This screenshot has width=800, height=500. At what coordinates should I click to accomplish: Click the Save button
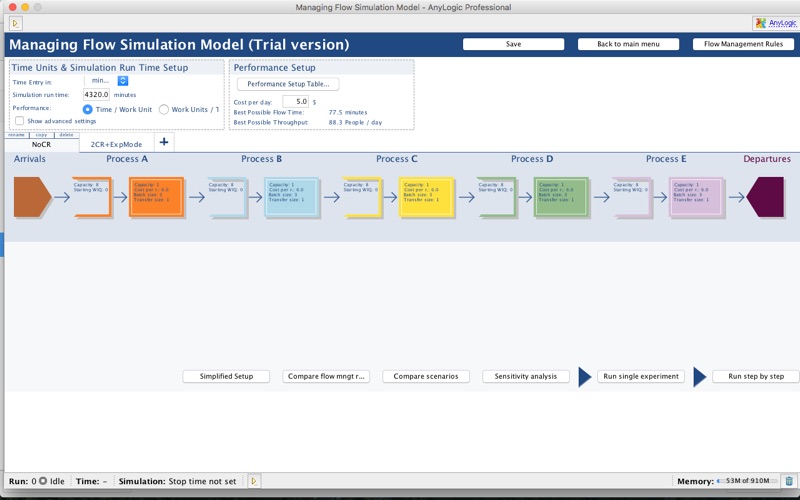[x=513, y=44]
